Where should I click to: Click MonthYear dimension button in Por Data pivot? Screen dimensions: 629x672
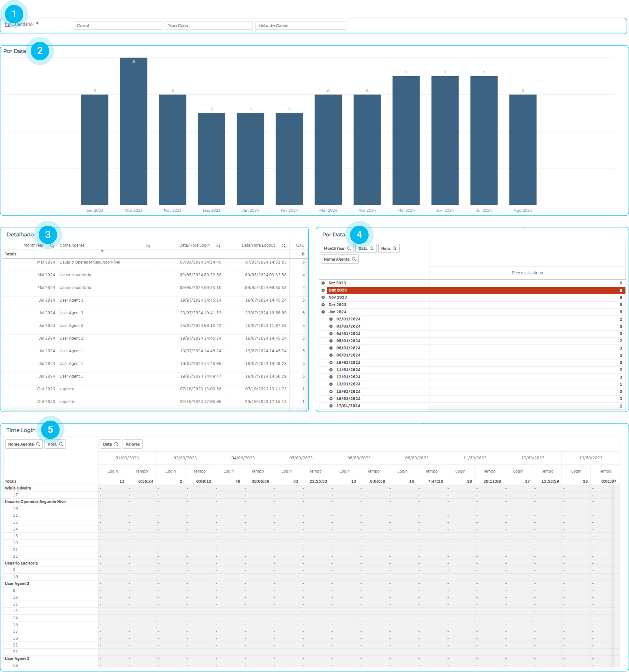tap(334, 248)
